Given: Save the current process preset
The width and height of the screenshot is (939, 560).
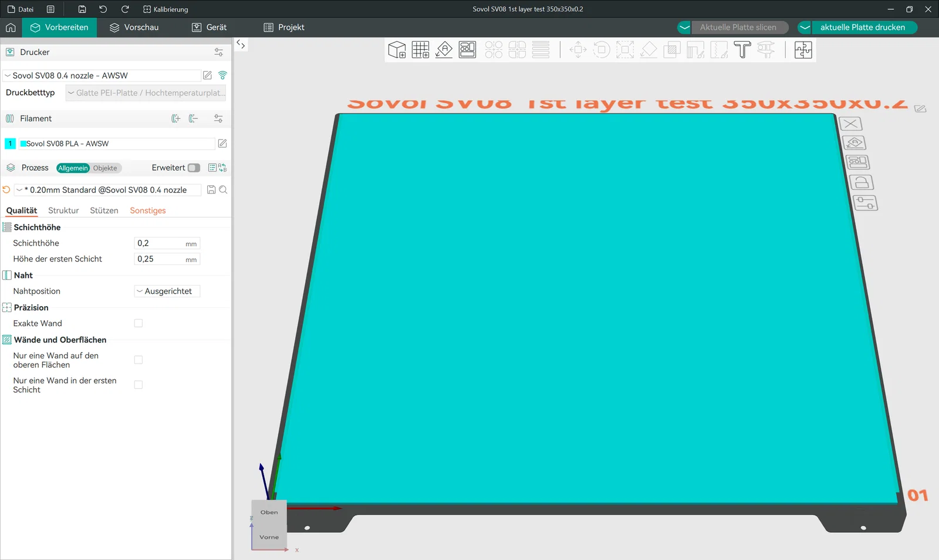Looking at the screenshot, I should click(x=211, y=190).
